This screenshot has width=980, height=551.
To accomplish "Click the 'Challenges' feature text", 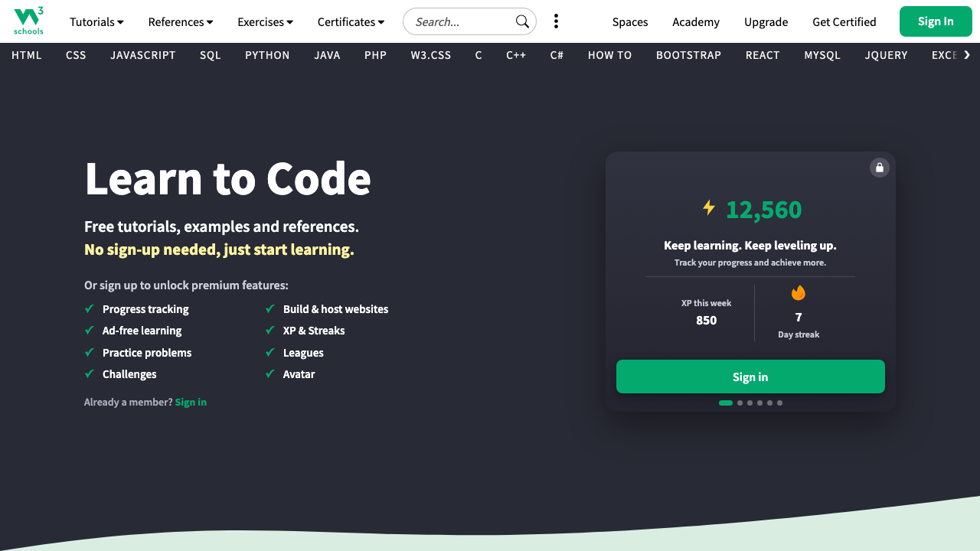I will pos(129,374).
